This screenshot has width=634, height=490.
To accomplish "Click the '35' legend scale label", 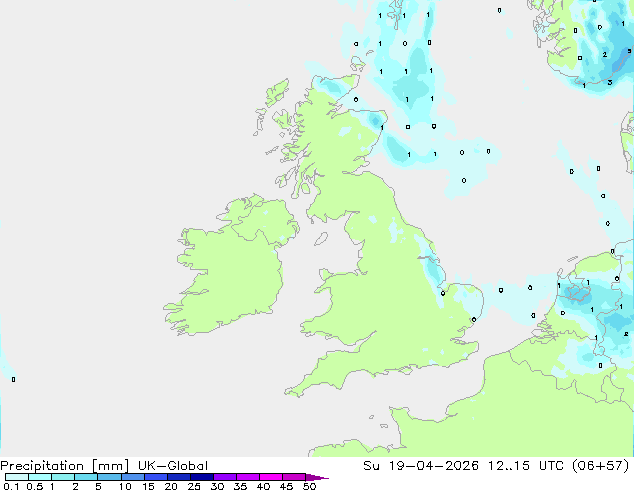I will (240, 486).
